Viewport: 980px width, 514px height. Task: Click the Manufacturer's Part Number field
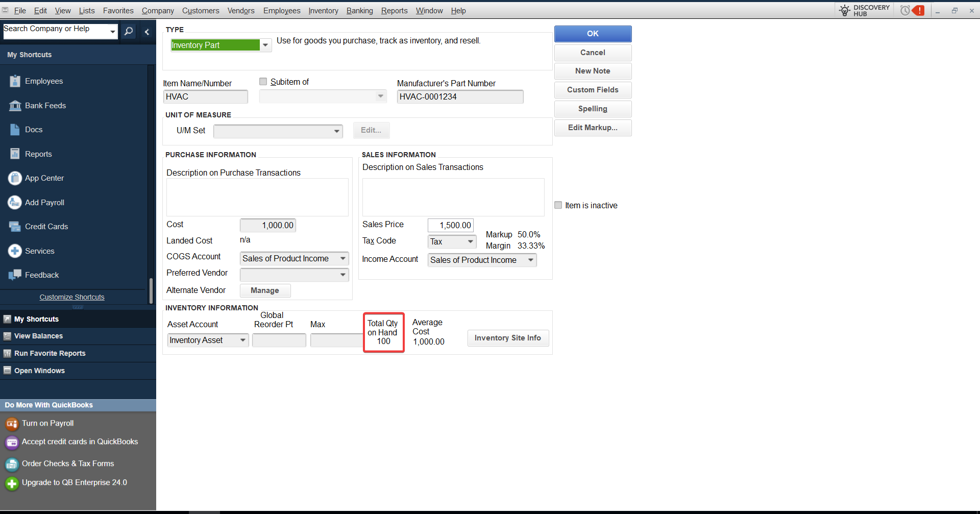coord(460,96)
